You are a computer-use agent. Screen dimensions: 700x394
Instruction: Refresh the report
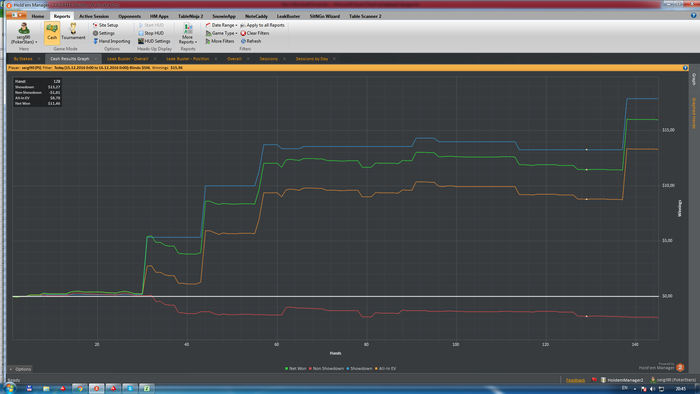251,41
